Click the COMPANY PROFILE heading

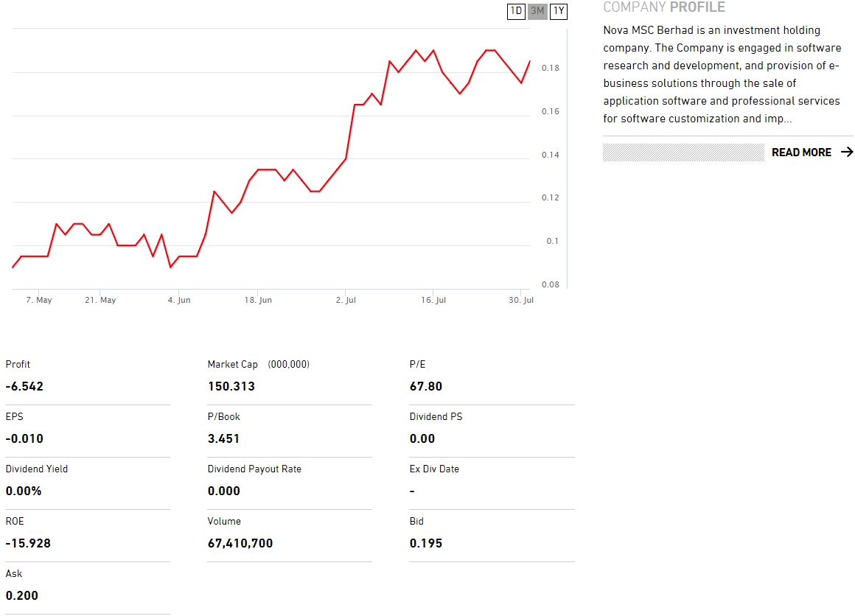click(663, 7)
